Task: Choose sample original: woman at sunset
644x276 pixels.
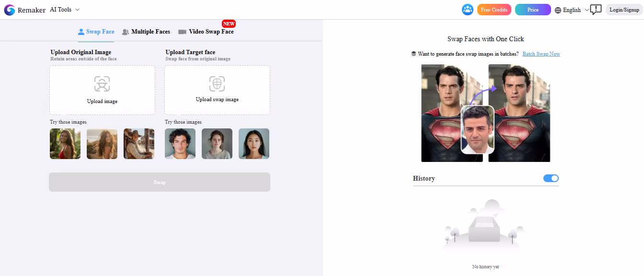Action: coord(102,144)
